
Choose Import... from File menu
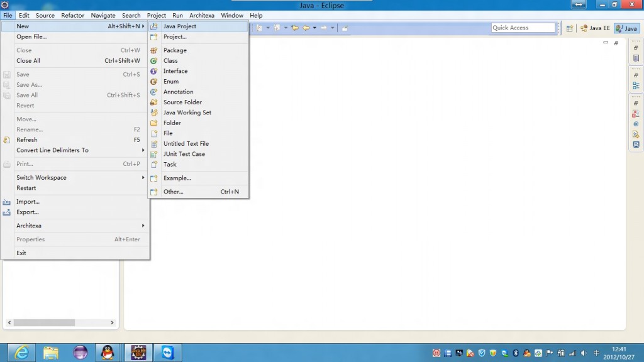coord(75,202)
